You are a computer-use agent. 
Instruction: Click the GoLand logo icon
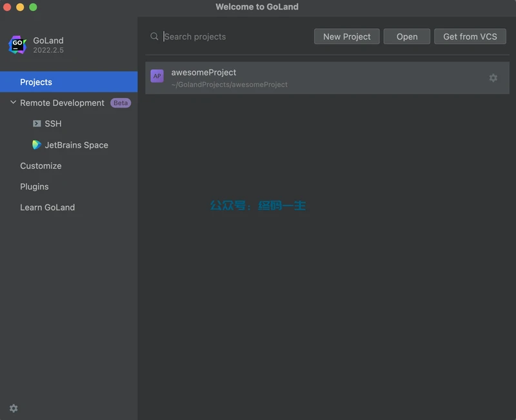tap(17, 45)
